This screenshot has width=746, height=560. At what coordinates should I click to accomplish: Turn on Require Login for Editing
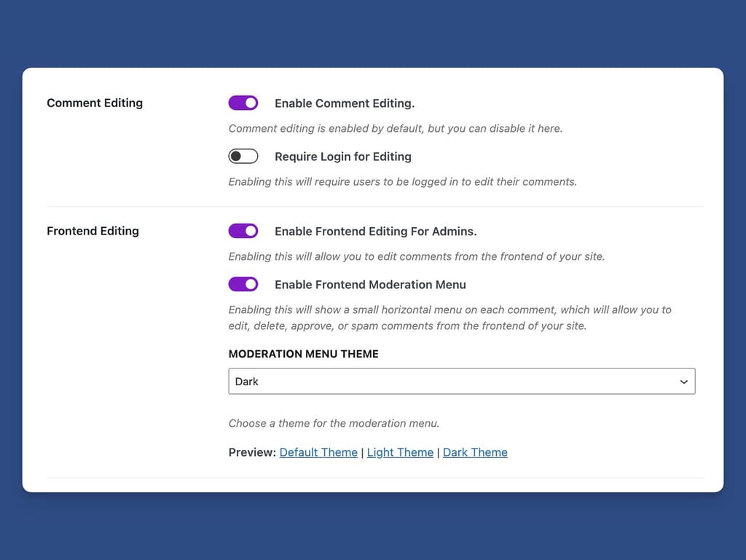point(243,156)
